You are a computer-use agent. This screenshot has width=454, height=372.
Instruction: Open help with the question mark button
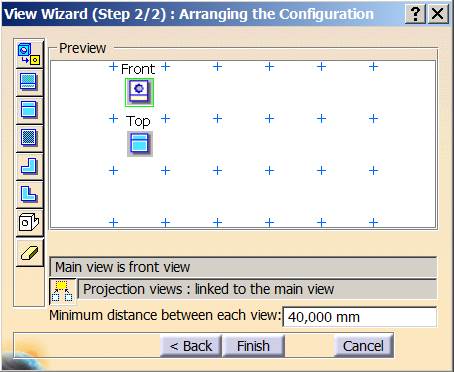tap(415, 14)
